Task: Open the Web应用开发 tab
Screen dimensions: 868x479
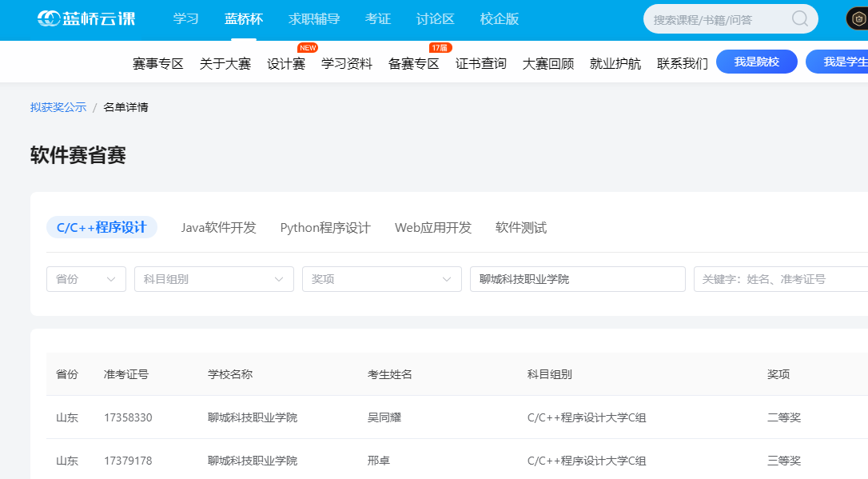Action: 433,228
